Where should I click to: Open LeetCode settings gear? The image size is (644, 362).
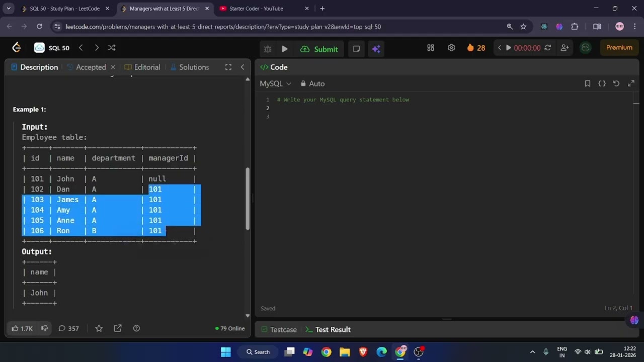coord(451,48)
